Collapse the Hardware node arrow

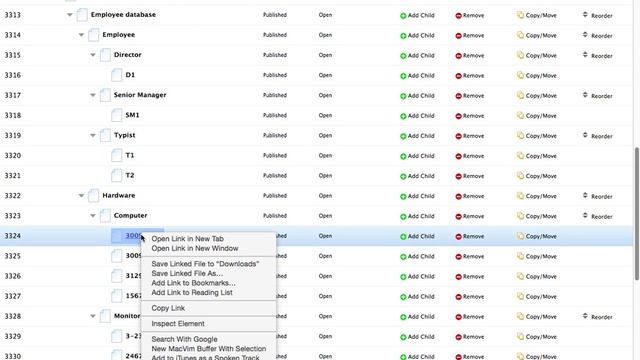81,196
